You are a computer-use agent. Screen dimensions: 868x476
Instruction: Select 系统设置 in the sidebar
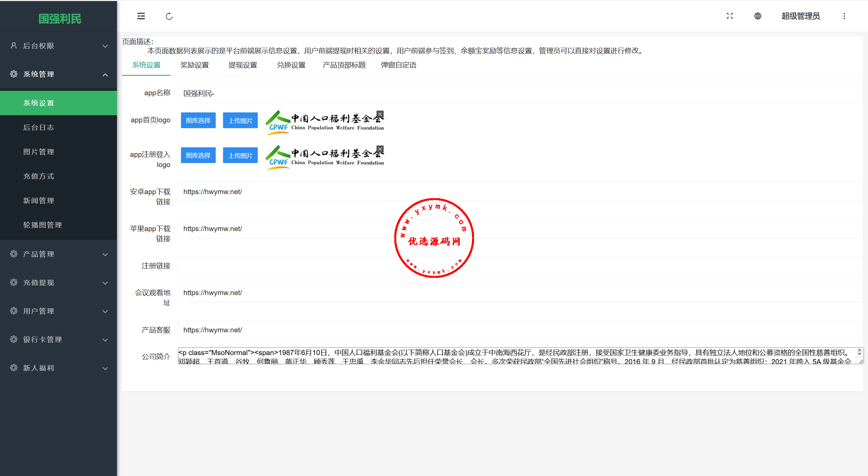coord(58,103)
